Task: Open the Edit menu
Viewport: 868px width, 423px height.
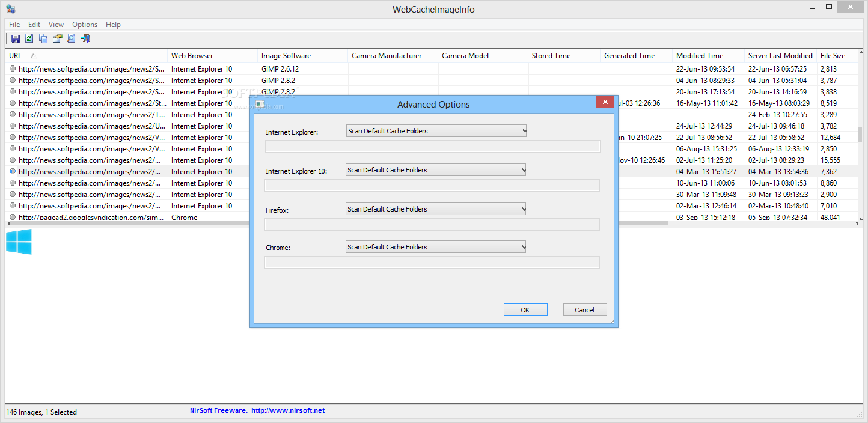Action: 34,25
